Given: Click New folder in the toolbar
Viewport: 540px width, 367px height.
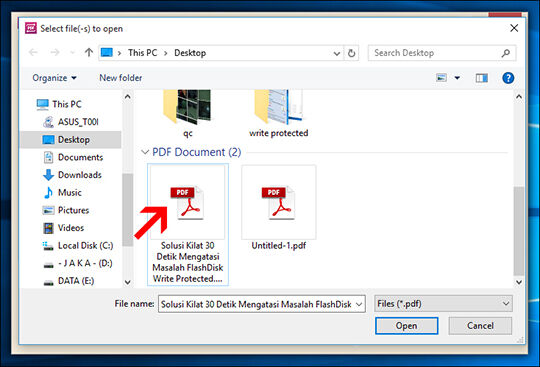Looking at the screenshot, I should [121, 78].
